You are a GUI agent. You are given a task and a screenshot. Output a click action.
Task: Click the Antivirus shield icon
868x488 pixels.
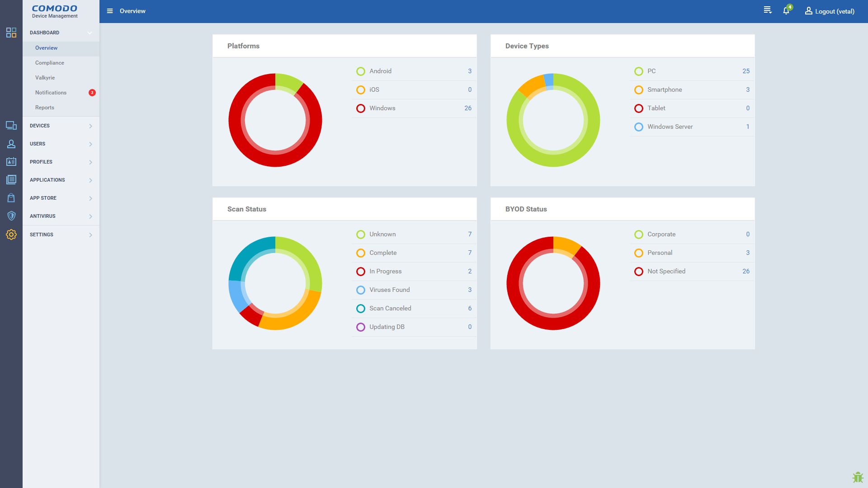(x=11, y=216)
